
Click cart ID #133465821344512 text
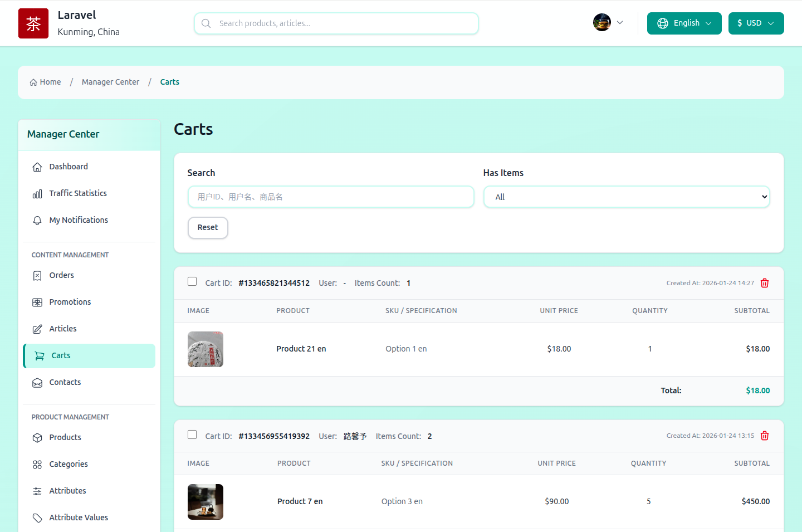tap(274, 283)
